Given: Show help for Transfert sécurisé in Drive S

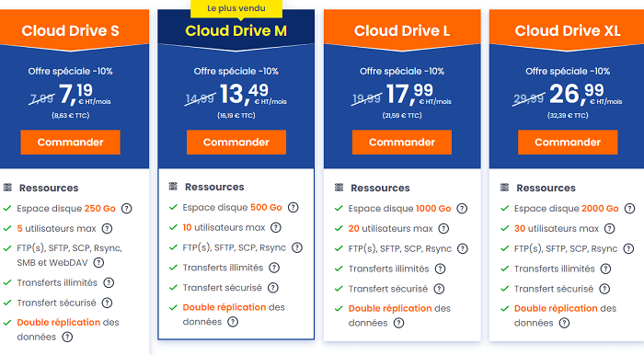Looking at the screenshot, I should click(x=107, y=303).
